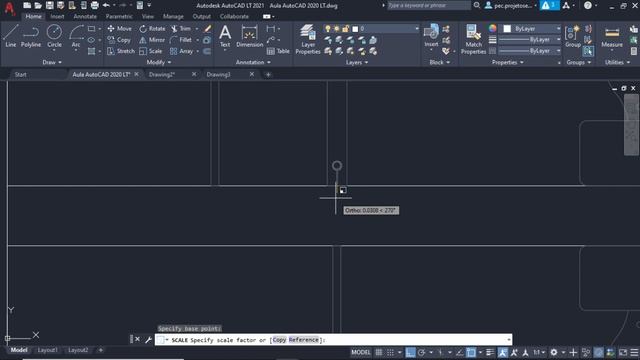The image size is (640, 360).
Task: Open the Parametric ribbon tab
Action: [119, 16]
